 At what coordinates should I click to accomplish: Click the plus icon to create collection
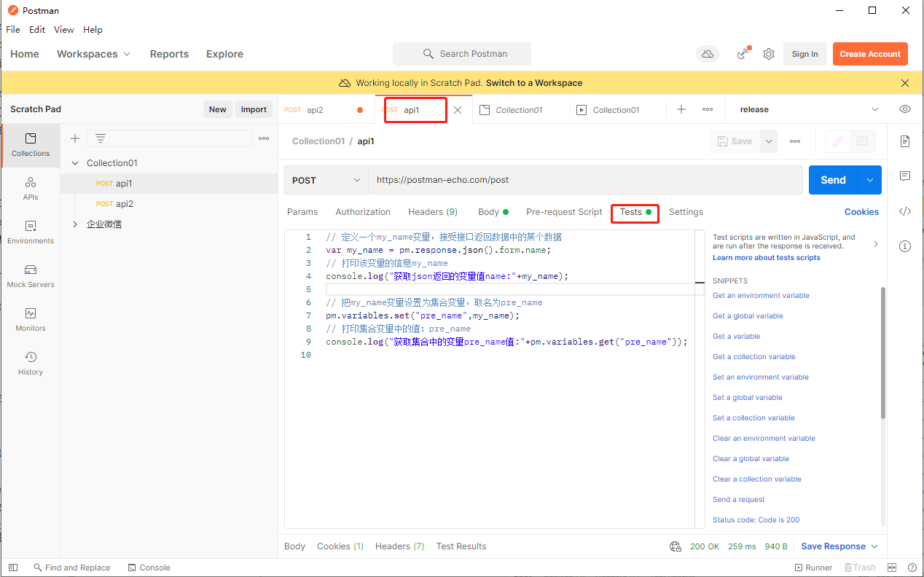coord(74,138)
